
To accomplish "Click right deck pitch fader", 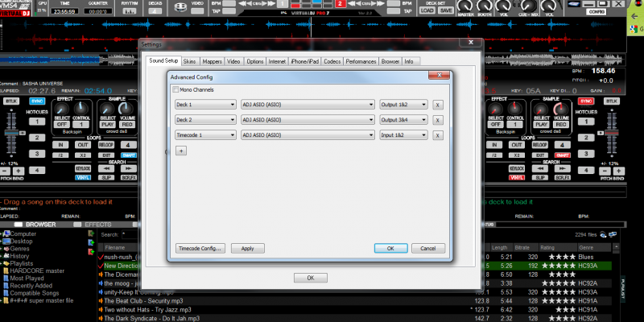I will pos(613,133).
